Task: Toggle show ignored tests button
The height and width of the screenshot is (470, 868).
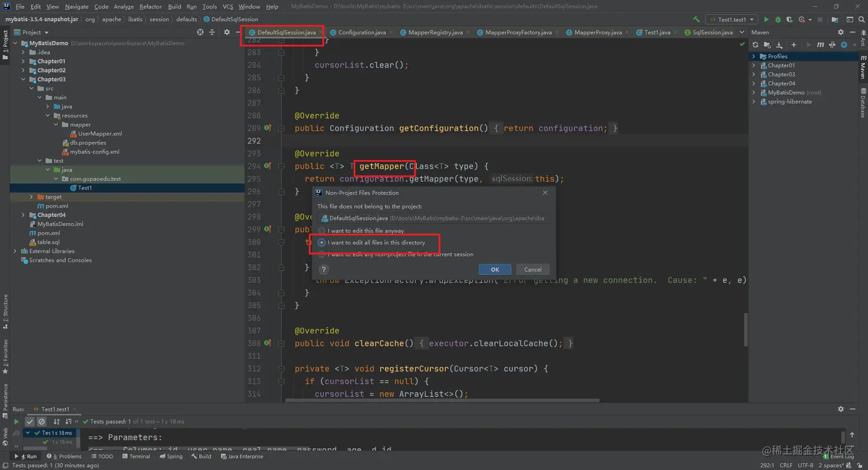Action: click(41, 422)
